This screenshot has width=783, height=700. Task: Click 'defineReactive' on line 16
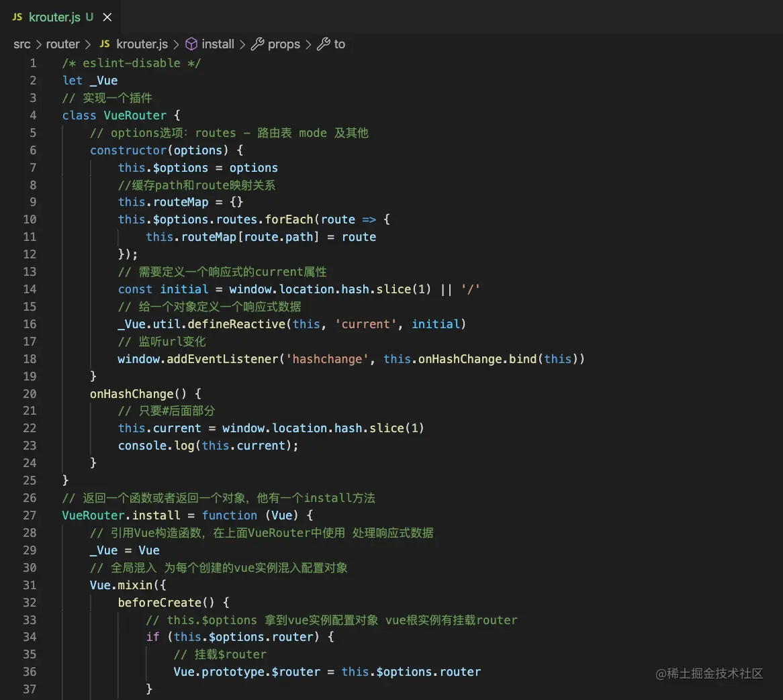[x=236, y=324]
